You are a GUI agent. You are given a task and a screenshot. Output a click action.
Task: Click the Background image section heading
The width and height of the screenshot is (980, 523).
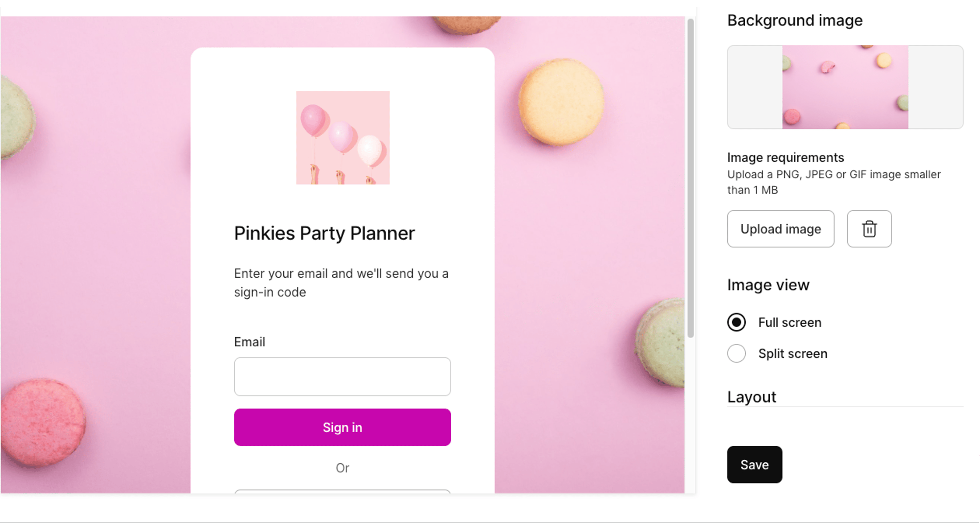(x=795, y=21)
